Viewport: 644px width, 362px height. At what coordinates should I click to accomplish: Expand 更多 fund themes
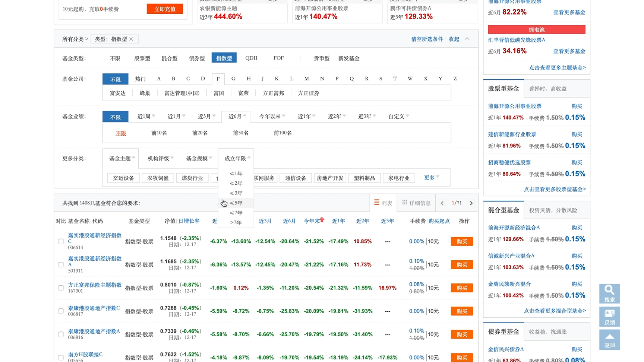click(x=432, y=178)
